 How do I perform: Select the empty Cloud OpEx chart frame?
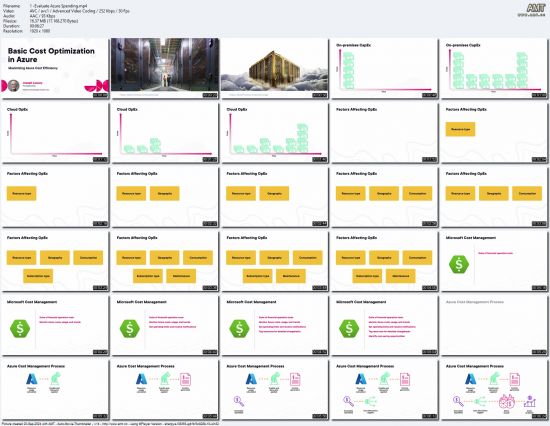(x=55, y=133)
